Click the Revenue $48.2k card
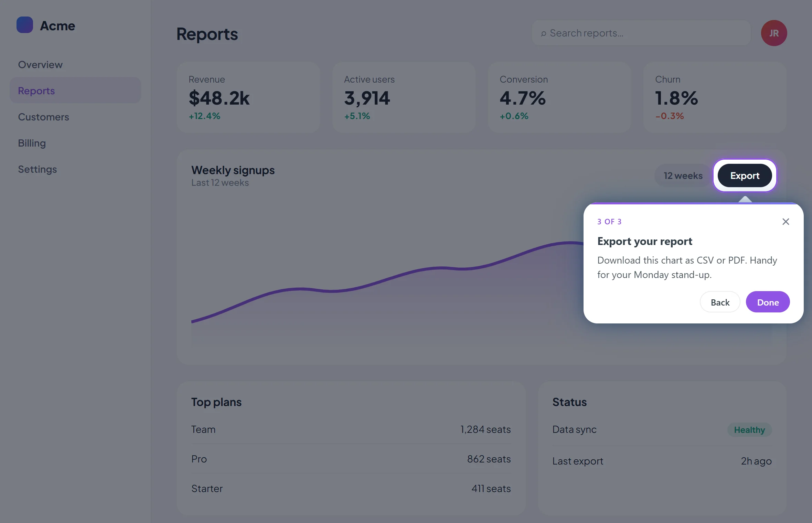812x523 pixels. click(x=248, y=97)
